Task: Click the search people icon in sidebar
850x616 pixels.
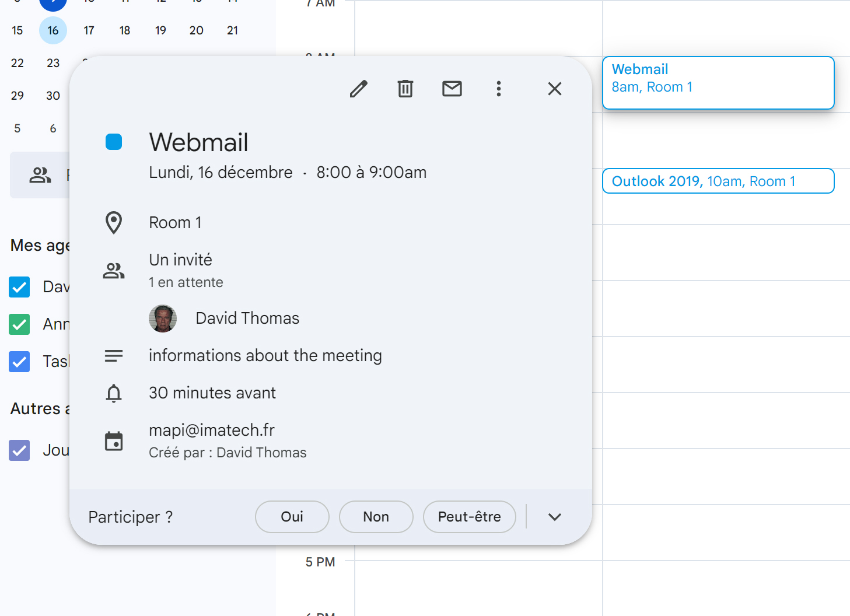Action: pyautogui.click(x=40, y=175)
